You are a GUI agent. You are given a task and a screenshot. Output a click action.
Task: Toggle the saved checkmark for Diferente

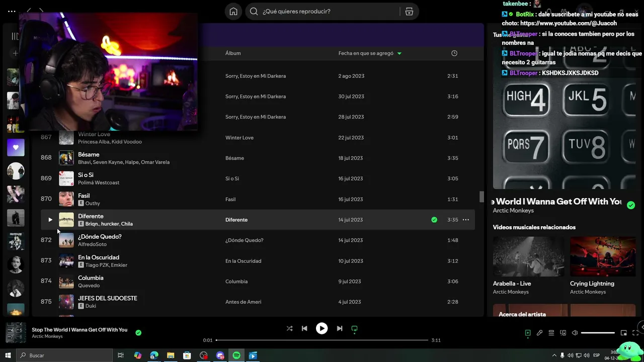434,220
